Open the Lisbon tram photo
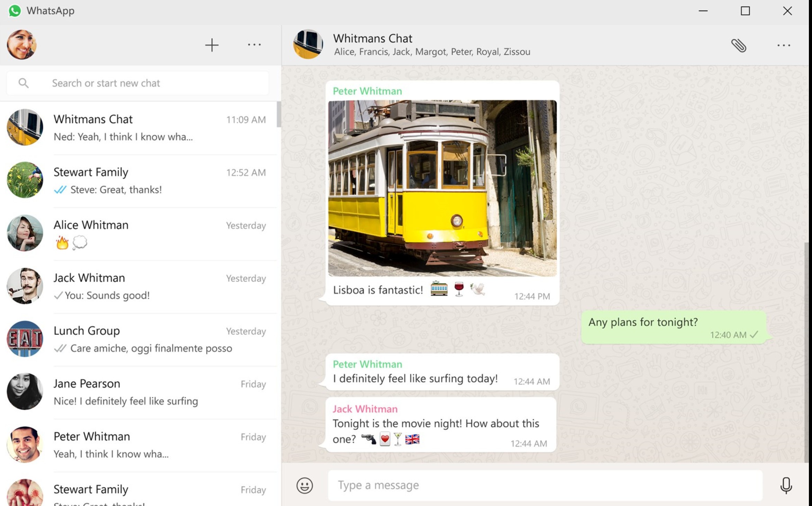The height and width of the screenshot is (506, 812). click(442, 188)
